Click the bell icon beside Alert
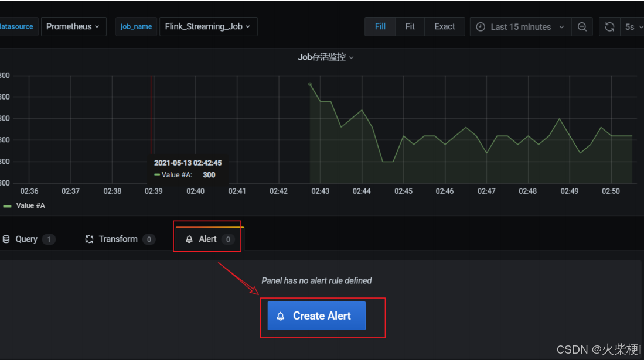Image resolution: width=644 pixels, height=360 pixels. pyautogui.click(x=189, y=239)
